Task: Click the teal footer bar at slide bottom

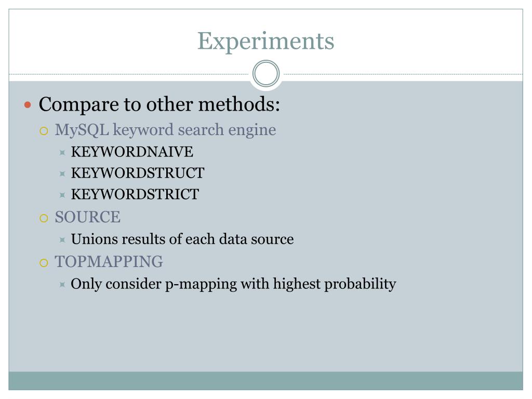Action: pos(265,381)
